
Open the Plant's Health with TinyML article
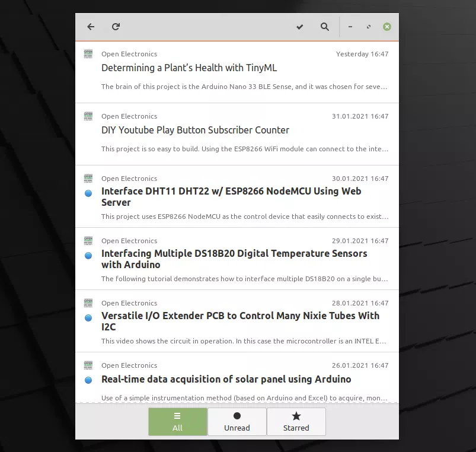coord(190,68)
